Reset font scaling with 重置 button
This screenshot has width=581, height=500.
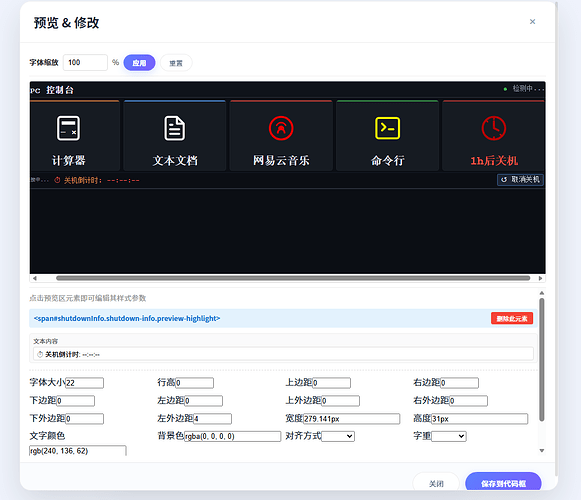click(x=176, y=63)
